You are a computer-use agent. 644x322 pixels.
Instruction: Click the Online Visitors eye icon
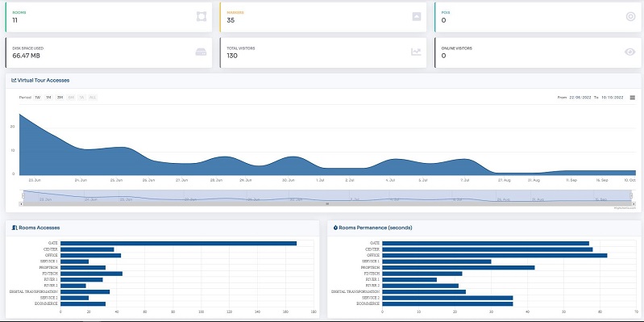point(630,52)
